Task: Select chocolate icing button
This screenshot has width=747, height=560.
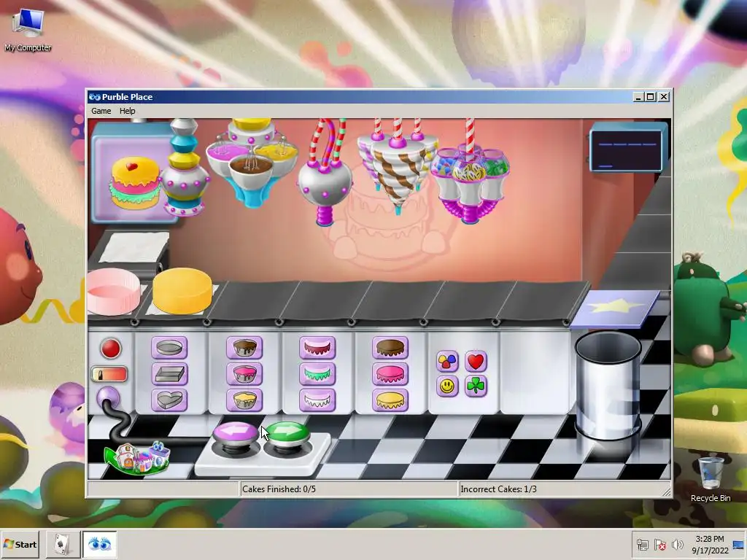Action: 390,348
